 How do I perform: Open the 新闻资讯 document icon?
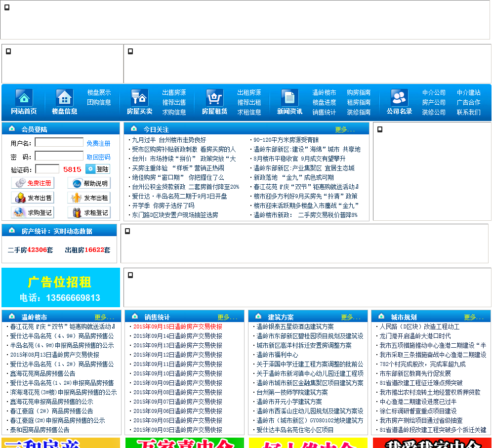pos(289,98)
